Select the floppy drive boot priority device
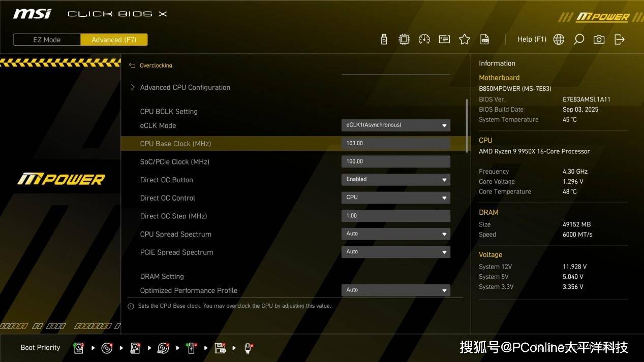The image size is (644, 362). click(220, 348)
